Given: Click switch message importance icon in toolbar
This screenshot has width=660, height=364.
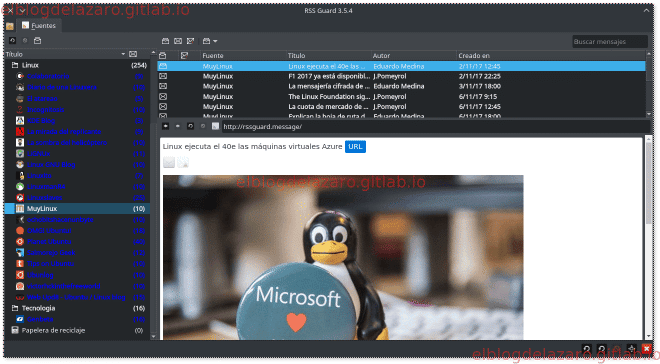Looking at the screenshot, I should point(191,41).
